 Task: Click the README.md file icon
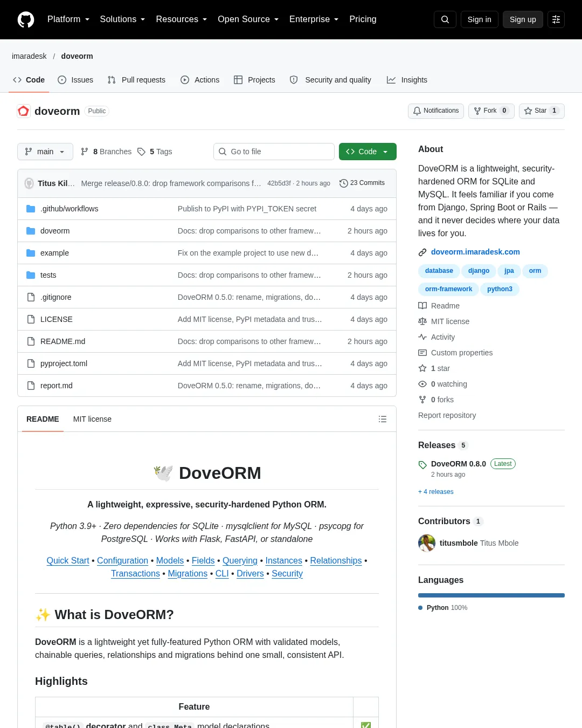pos(31,341)
